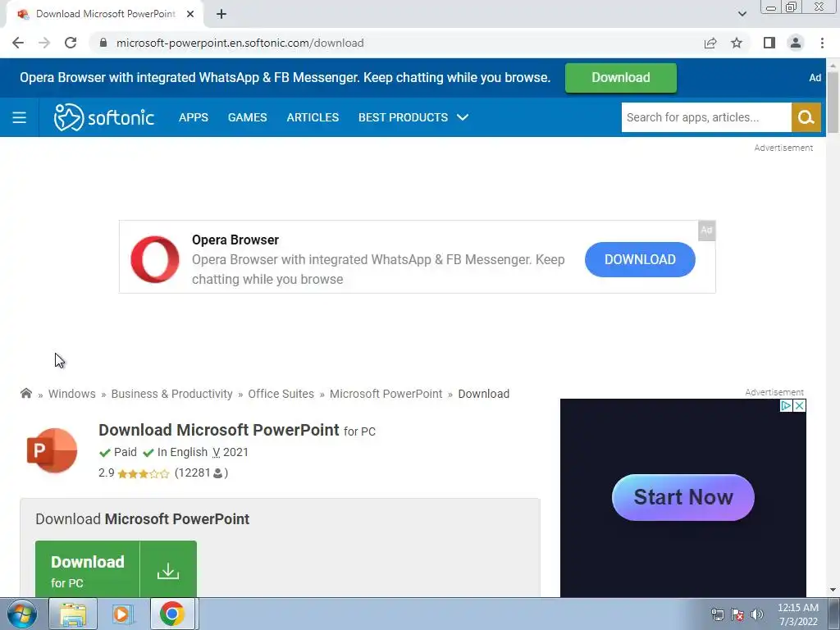Open the browser side panel
Screen dimensions: 840x630
769,43
